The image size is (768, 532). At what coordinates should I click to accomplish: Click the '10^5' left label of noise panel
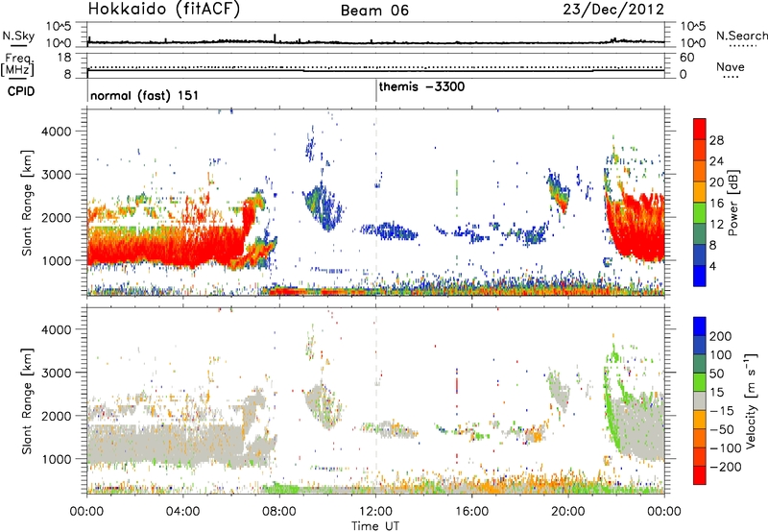[59, 26]
